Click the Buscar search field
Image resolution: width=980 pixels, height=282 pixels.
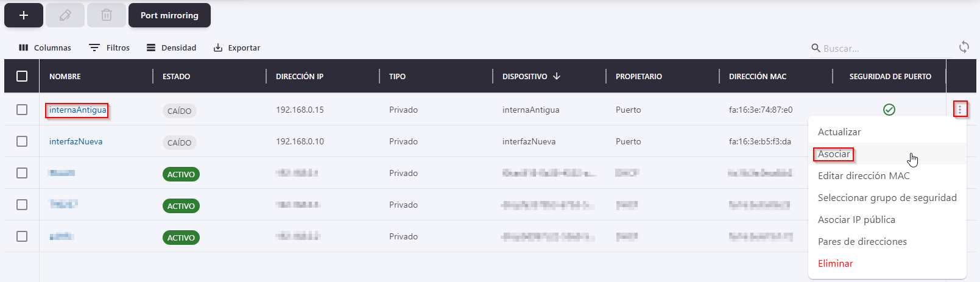tap(883, 48)
